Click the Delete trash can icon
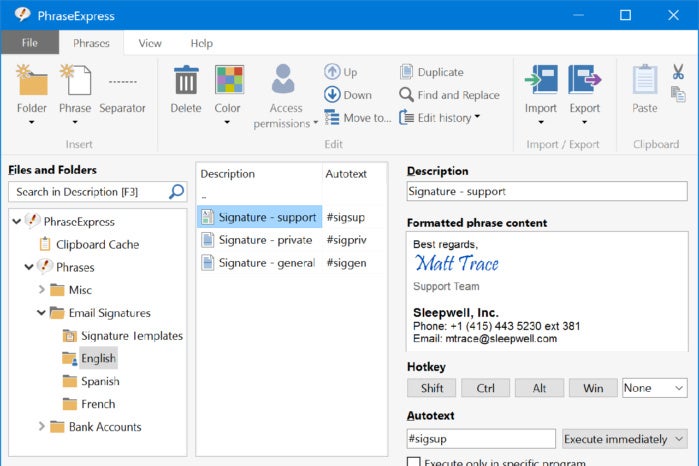Screen dimensions: 699x466 [186, 79]
